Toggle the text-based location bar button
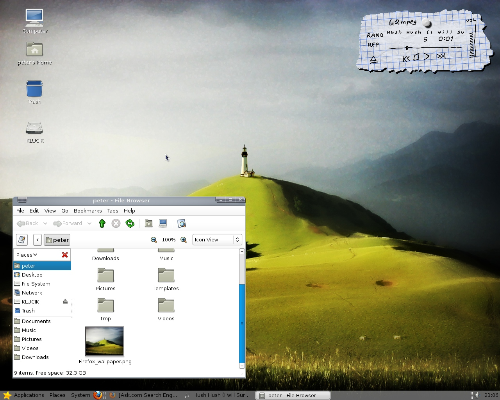Image resolution: width=500 pixels, height=400 pixels. (22, 240)
